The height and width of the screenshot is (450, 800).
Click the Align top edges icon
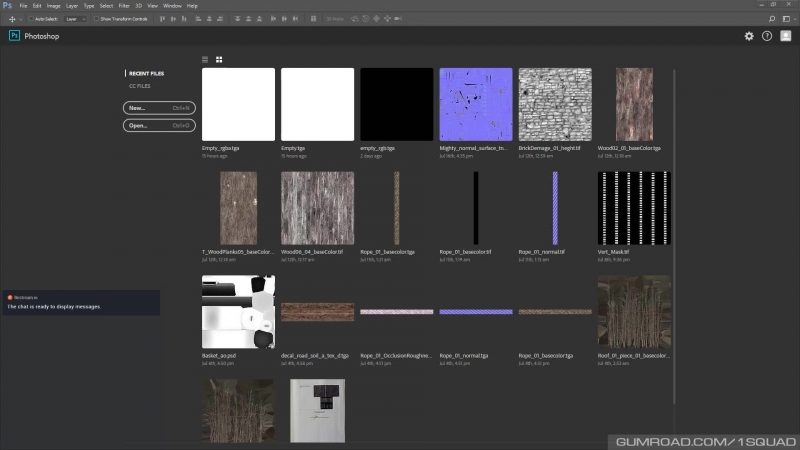162,19
